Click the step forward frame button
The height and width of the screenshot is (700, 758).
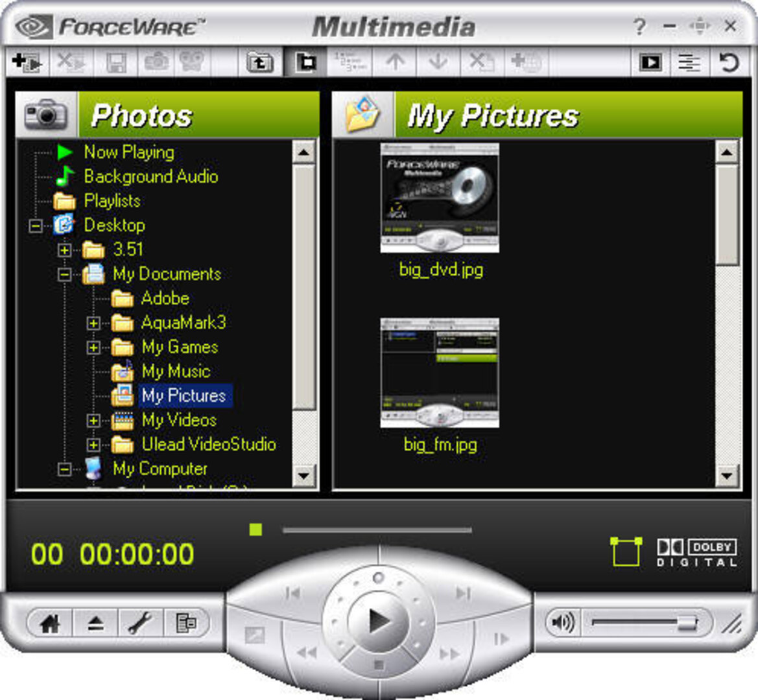(501, 638)
